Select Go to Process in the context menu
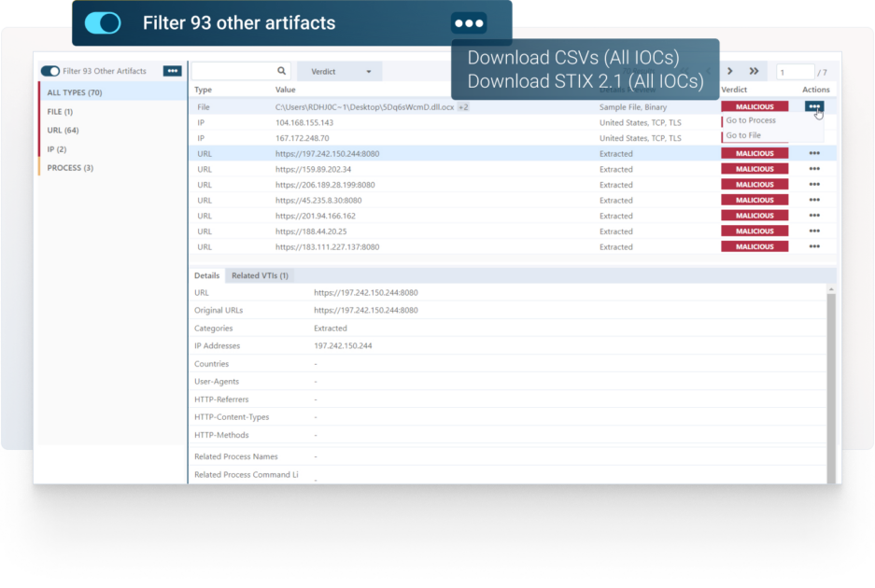The image size is (875, 588). click(x=752, y=121)
